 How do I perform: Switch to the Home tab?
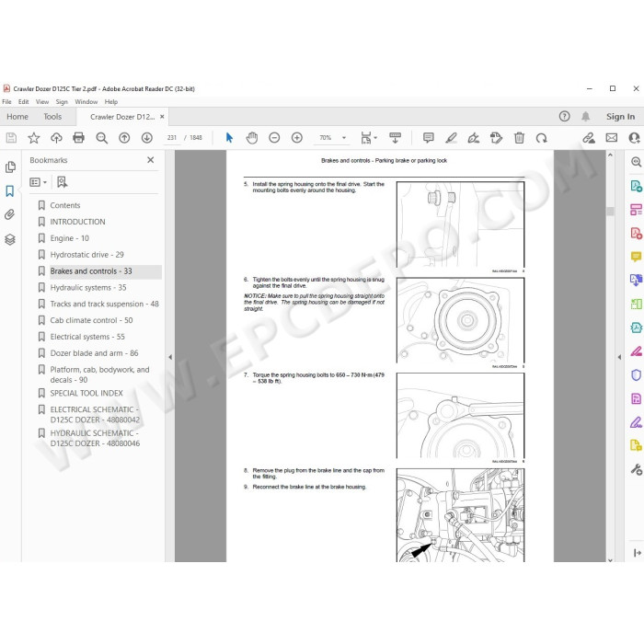pos(17,117)
